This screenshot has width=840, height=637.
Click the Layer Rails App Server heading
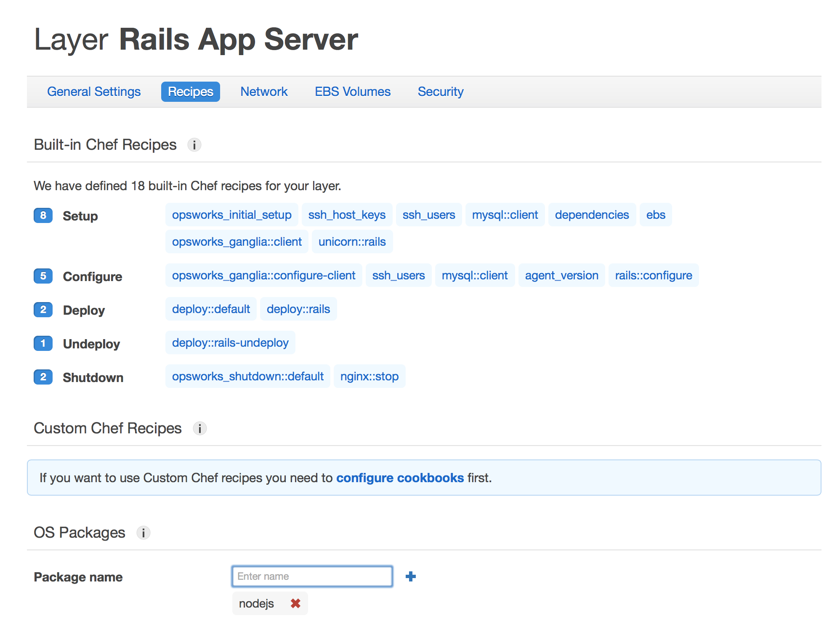tap(196, 40)
